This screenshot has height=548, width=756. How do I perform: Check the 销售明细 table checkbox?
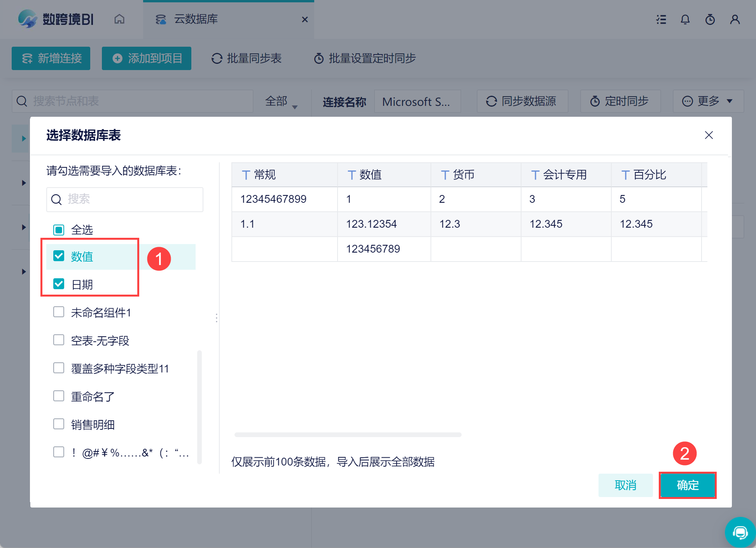click(59, 424)
